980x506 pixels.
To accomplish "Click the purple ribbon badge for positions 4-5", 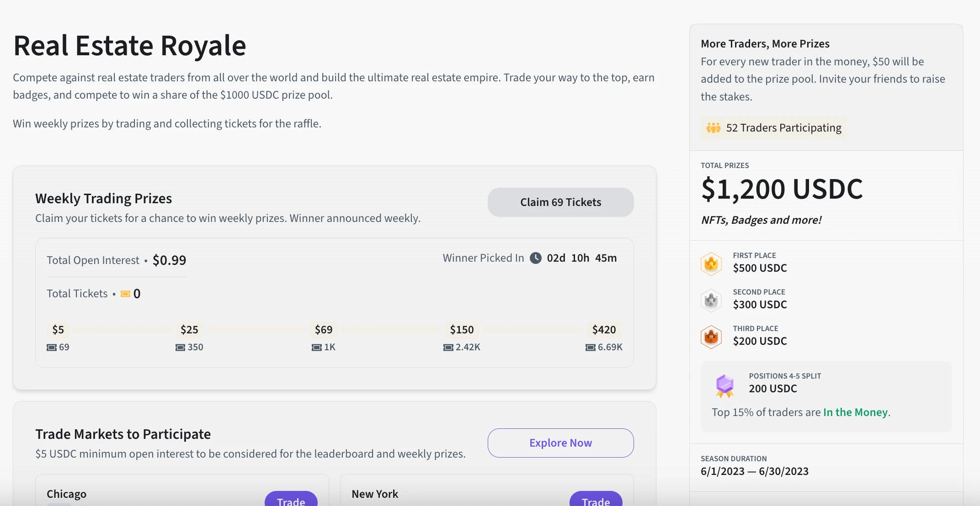I will pyautogui.click(x=724, y=386).
